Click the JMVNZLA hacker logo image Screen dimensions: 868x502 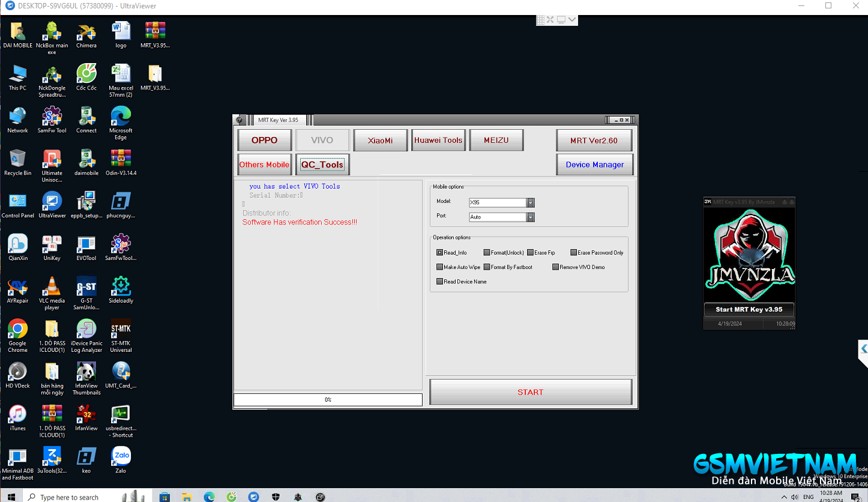click(749, 255)
